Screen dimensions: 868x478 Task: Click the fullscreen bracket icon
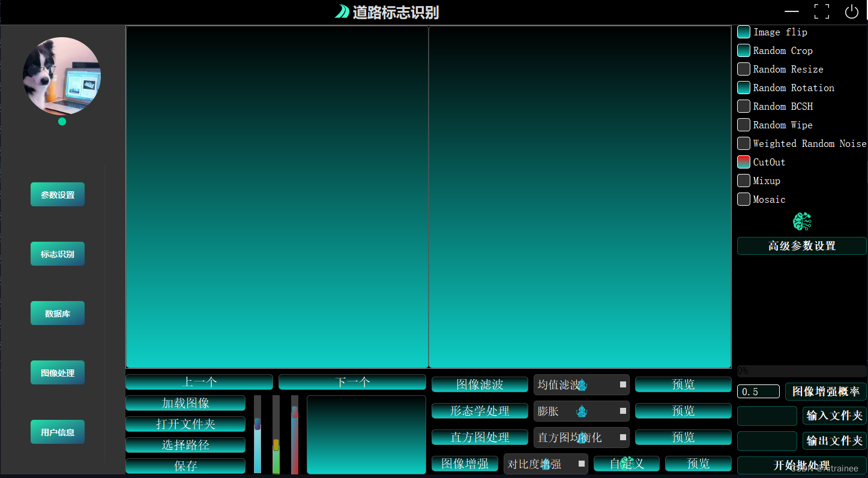pyautogui.click(x=822, y=11)
